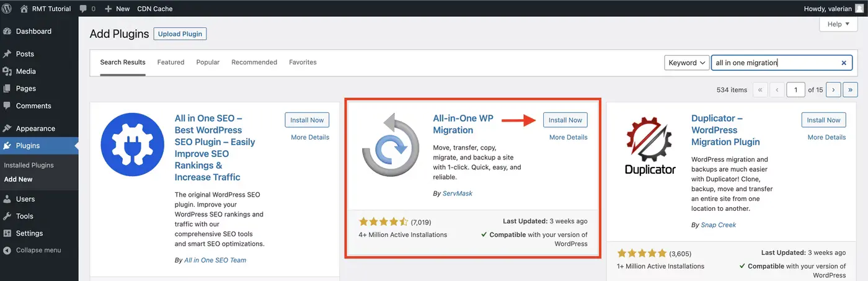This screenshot has width=868, height=281.
Task: Open the comments bubble icon in admin bar
Action: point(82,9)
